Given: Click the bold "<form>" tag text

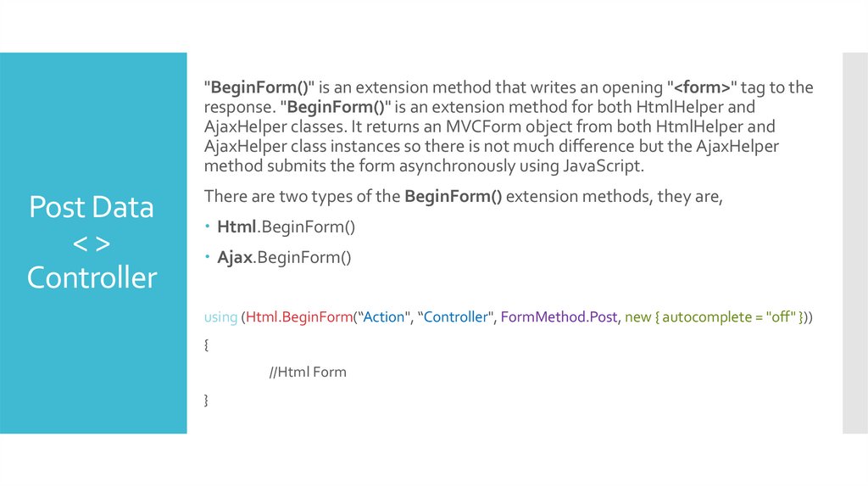Looking at the screenshot, I should click(702, 88).
